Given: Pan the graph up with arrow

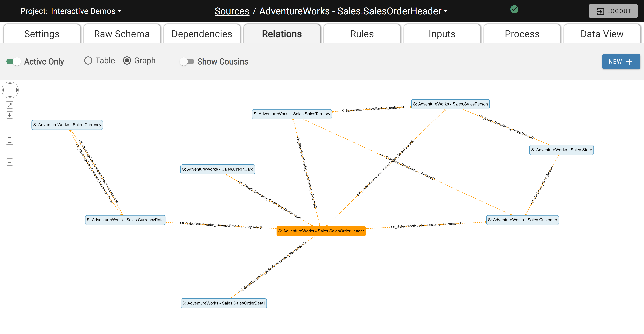Looking at the screenshot, I should coord(10,83).
